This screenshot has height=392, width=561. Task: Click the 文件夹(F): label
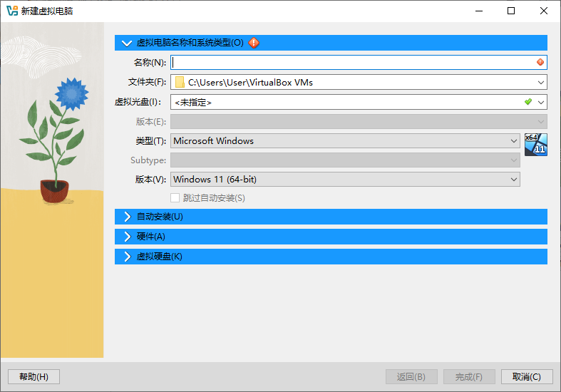(x=147, y=82)
